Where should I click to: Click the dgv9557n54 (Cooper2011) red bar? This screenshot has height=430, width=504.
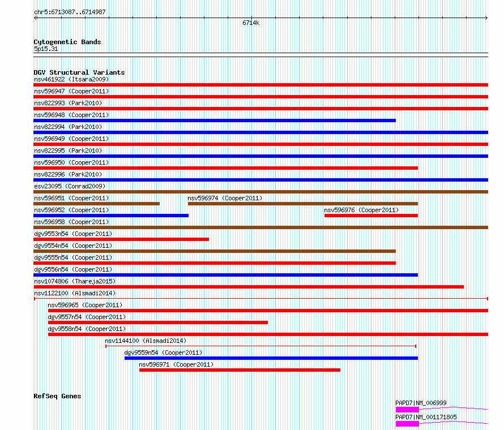click(158, 322)
